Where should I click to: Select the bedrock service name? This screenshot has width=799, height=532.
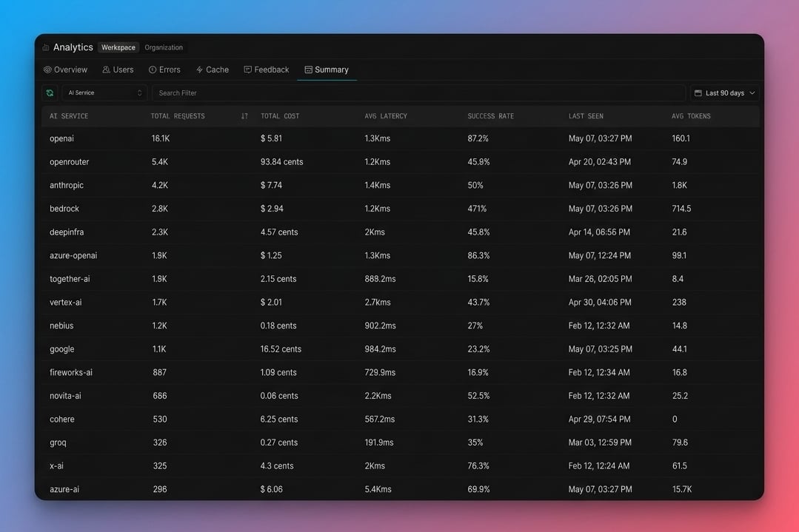point(64,209)
